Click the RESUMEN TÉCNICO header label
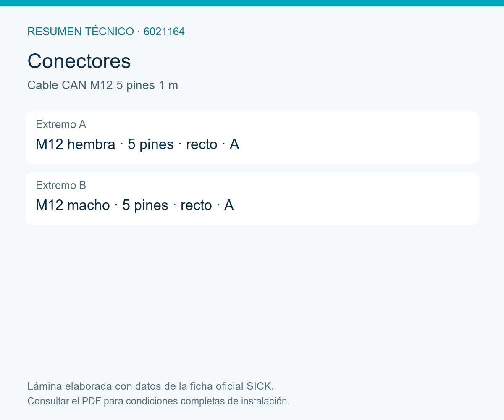This screenshot has width=504, height=420. pyautogui.click(x=81, y=31)
